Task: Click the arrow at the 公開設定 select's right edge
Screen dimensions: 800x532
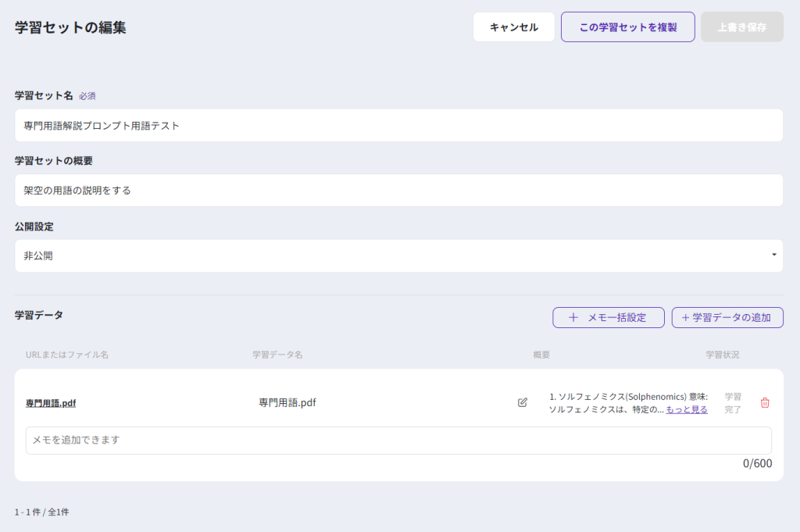Action: 773,255
